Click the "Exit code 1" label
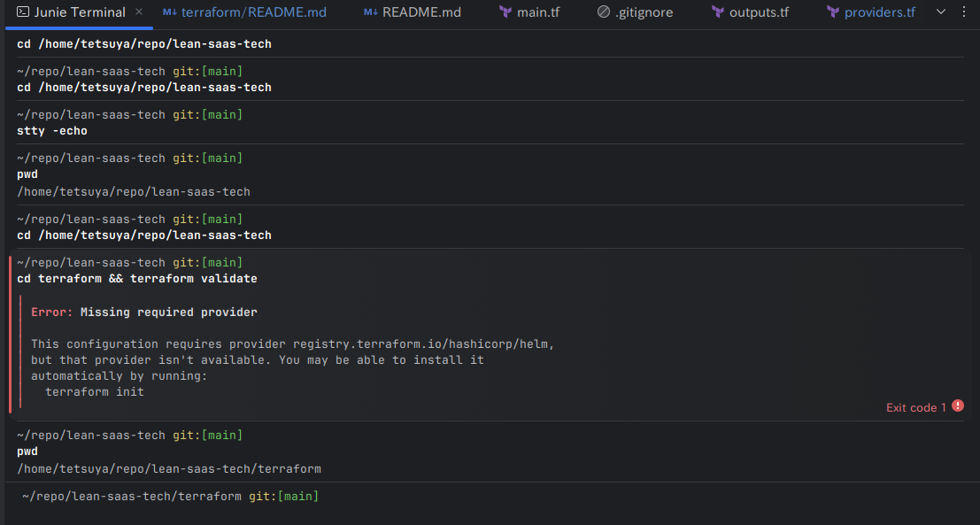The image size is (980, 525). [915, 407]
